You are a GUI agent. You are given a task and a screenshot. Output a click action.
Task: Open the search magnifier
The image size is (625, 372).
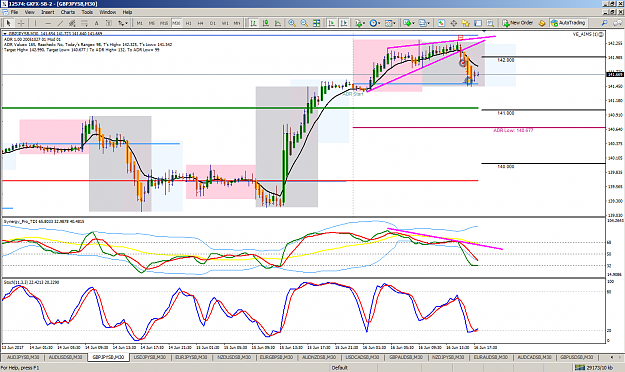tap(604, 23)
